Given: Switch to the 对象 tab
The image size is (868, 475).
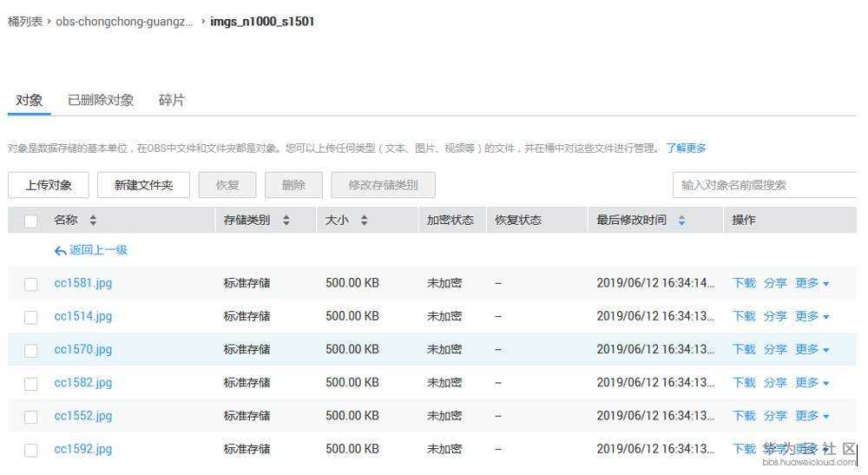Looking at the screenshot, I should [30, 100].
